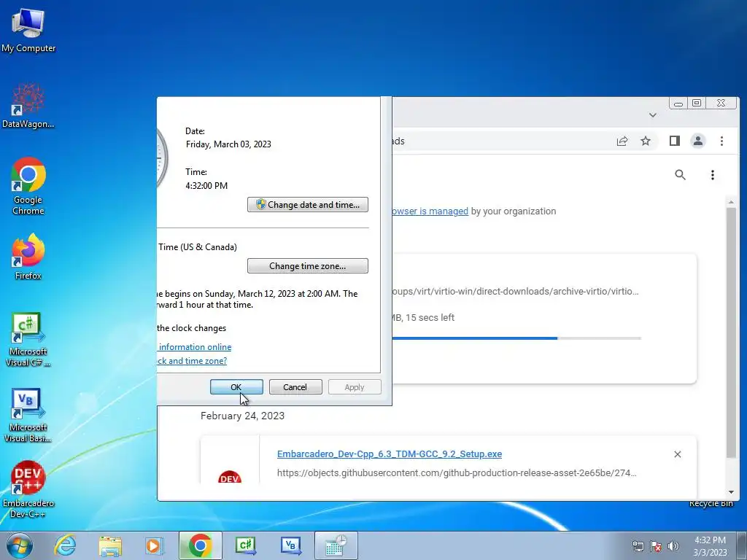Open Embarcadero Dev-C++ desktop shortcut
This screenshot has width=747, height=560.
pyautogui.click(x=28, y=489)
